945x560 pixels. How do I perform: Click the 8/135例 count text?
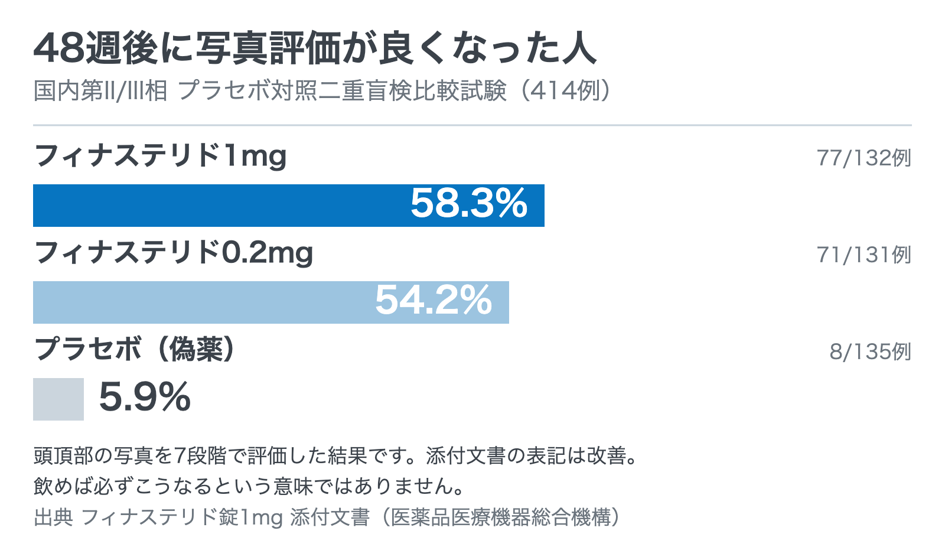[871, 352]
